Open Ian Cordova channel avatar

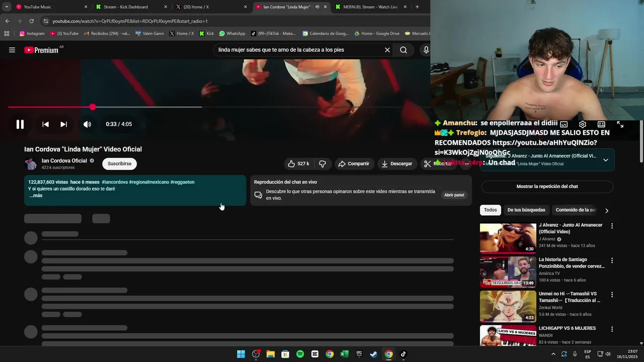(x=31, y=163)
